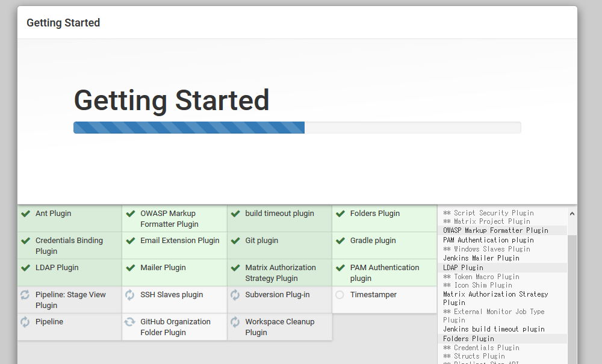Click 'OWASP Markup Formatter Plugin' in the log
The image size is (602, 364).
[495, 230]
